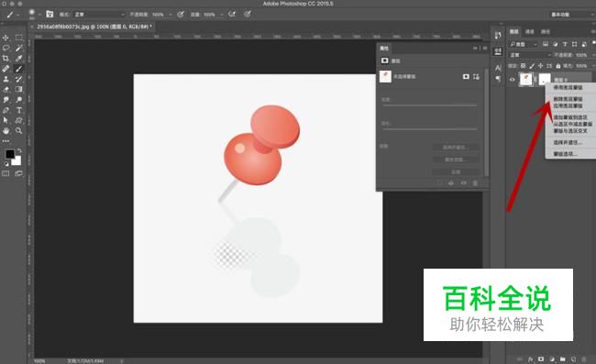The width and height of the screenshot is (596, 364).
Task: Open the workspace switcher dropdown
Action: click(x=572, y=15)
